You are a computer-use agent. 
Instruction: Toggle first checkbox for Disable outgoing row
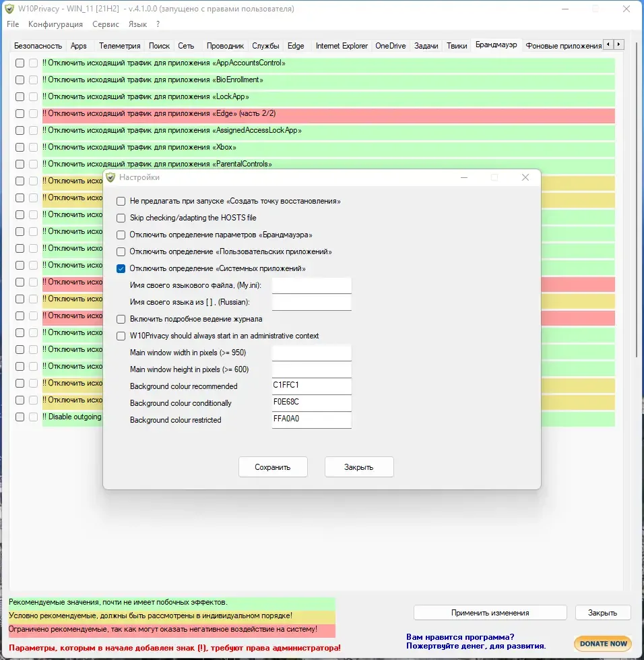20,417
